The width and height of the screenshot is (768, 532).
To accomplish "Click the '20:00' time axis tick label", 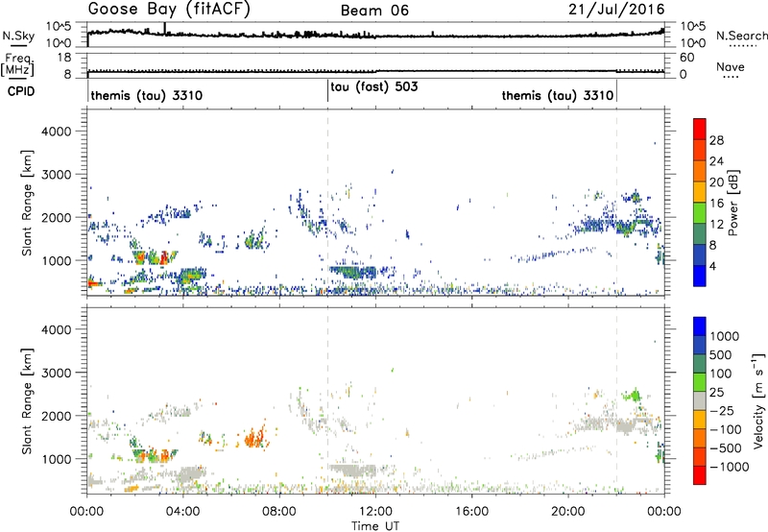I will pos(568,512).
